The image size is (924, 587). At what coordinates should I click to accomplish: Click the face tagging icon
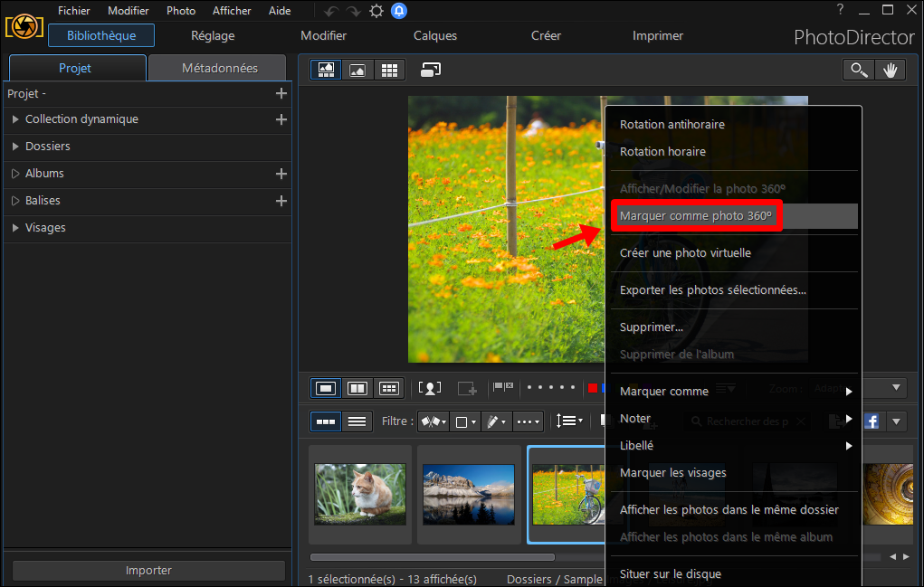coord(430,388)
